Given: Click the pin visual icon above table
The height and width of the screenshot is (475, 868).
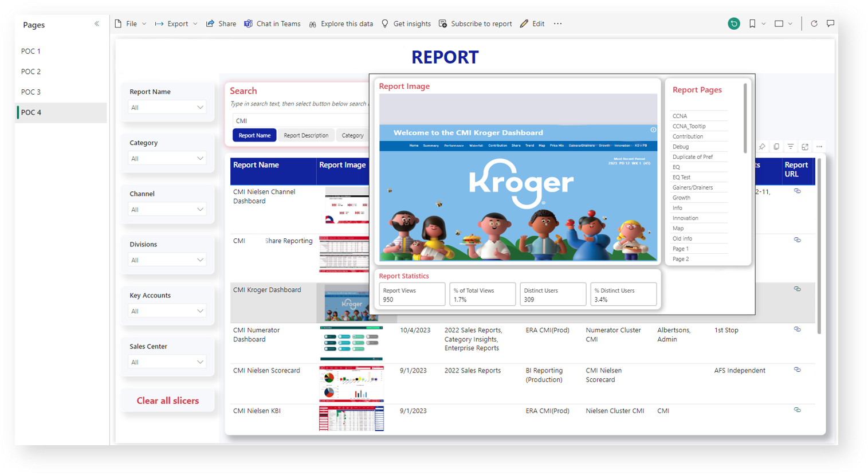Looking at the screenshot, I should [x=762, y=147].
